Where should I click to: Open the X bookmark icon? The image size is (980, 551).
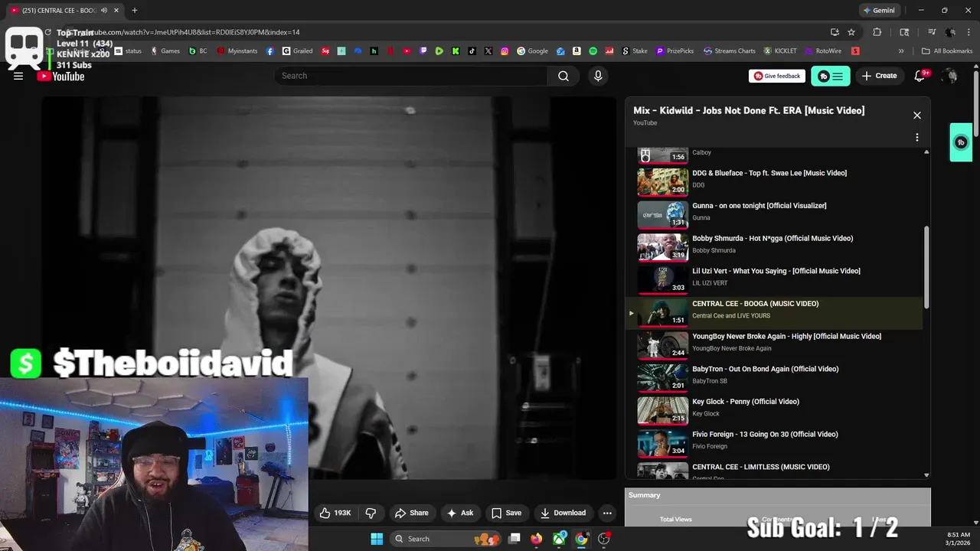[x=488, y=51]
